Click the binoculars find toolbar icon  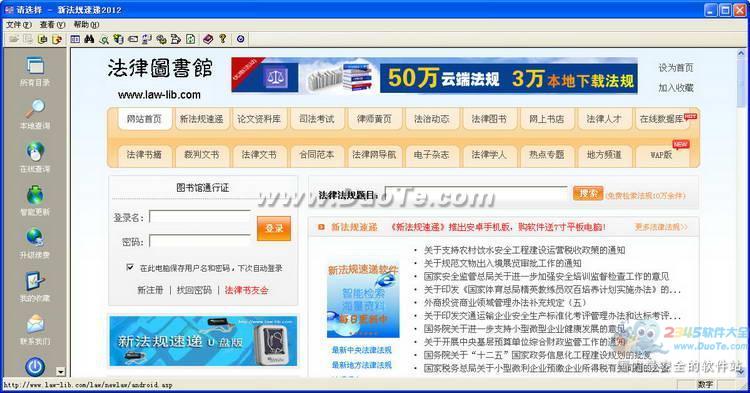pyautogui.click(x=89, y=39)
